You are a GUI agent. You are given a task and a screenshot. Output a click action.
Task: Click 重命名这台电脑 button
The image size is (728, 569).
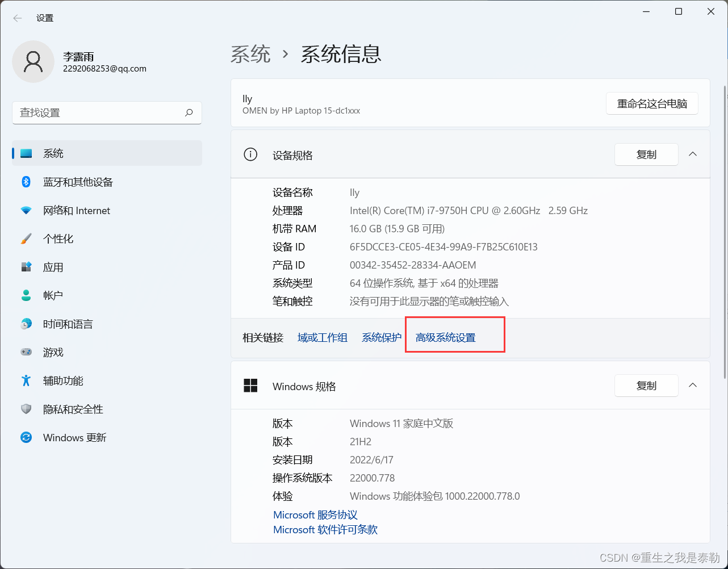[652, 104]
